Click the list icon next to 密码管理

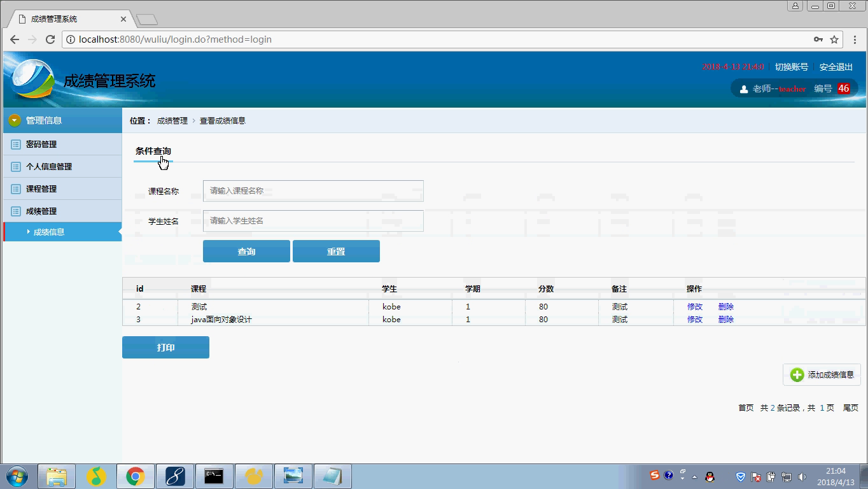coord(16,145)
